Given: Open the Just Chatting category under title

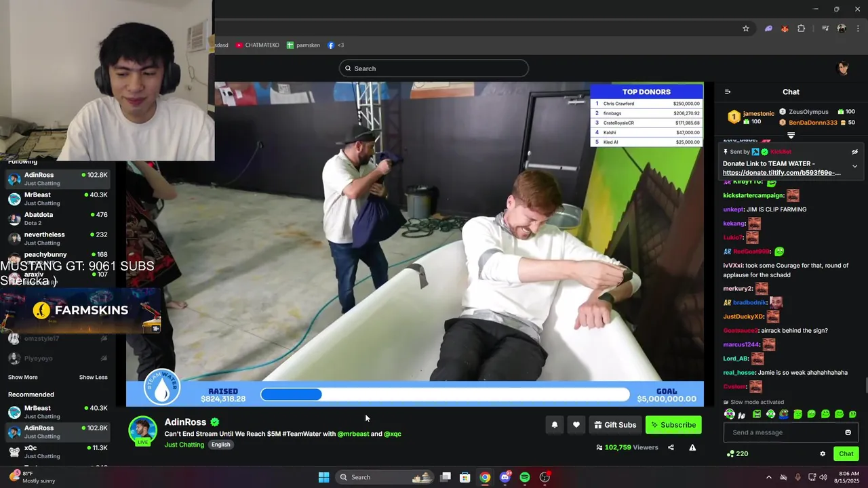Looking at the screenshot, I should (x=184, y=445).
